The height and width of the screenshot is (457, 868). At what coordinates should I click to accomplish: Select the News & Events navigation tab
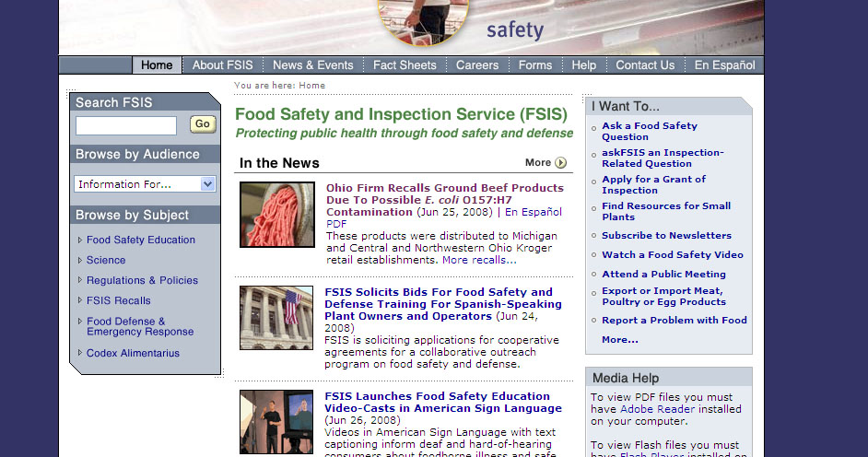click(x=312, y=65)
